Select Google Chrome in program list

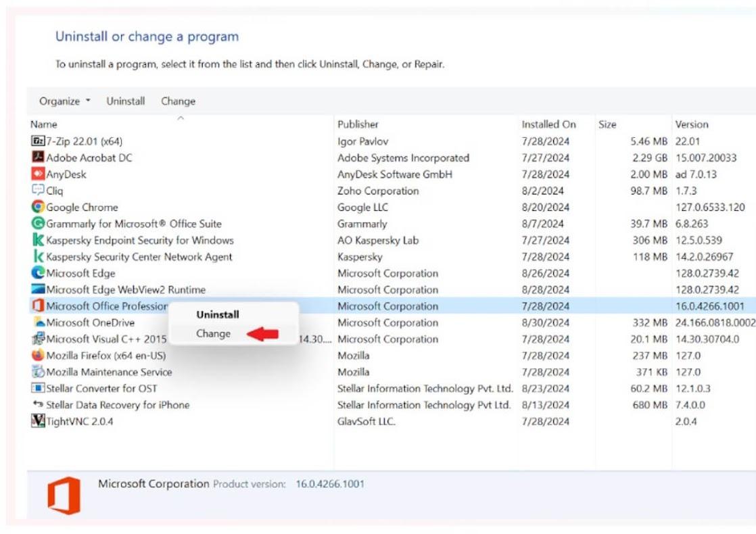[82, 208]
